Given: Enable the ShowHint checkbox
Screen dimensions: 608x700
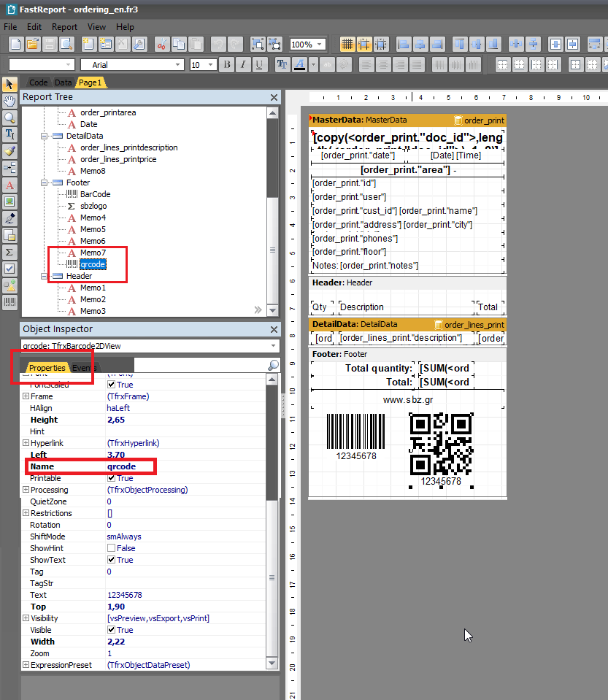Looking at the screenshot, I should click(x=112, y=548).
